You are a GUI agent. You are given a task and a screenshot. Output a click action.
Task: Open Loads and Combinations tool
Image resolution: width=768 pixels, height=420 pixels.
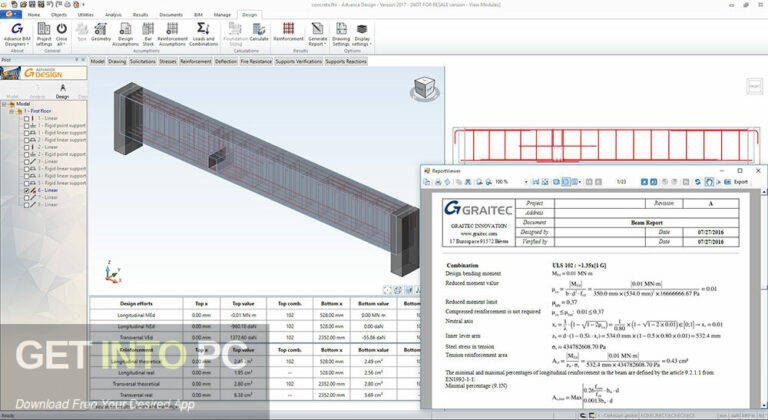[203, 33]
